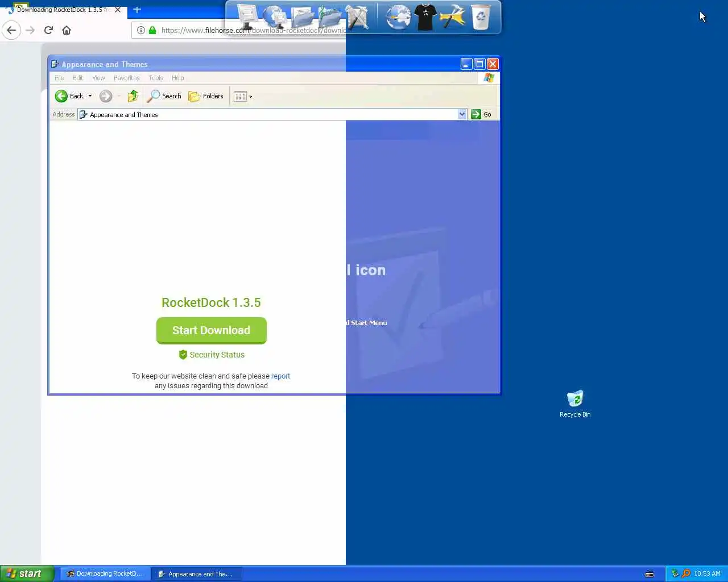
Task: Click the Explorer Forward arrow button
Action: (106, 96)
